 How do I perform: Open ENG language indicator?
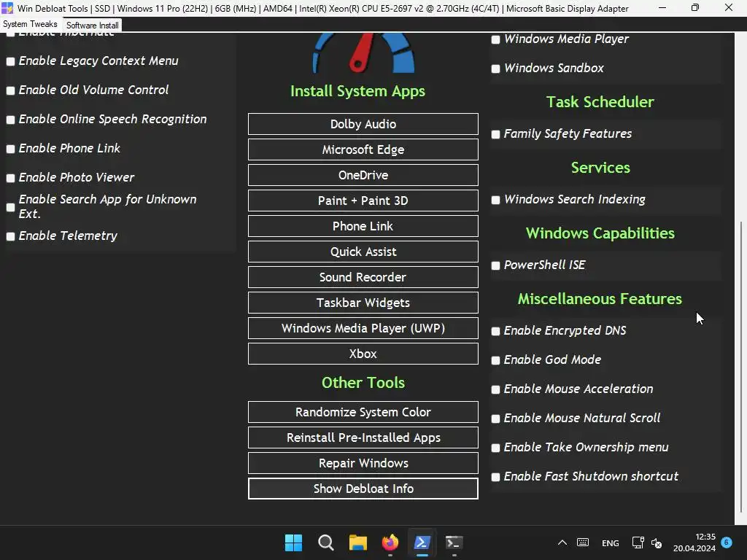(x=611, y=542)
